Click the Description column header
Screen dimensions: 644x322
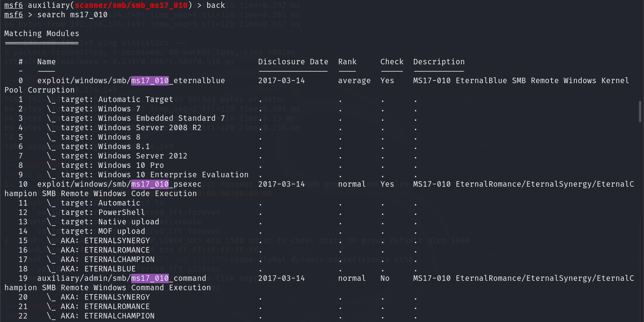439,62
